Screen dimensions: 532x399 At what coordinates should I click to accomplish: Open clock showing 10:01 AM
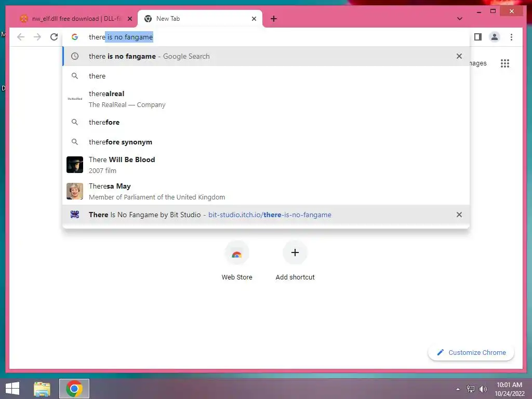510,389
